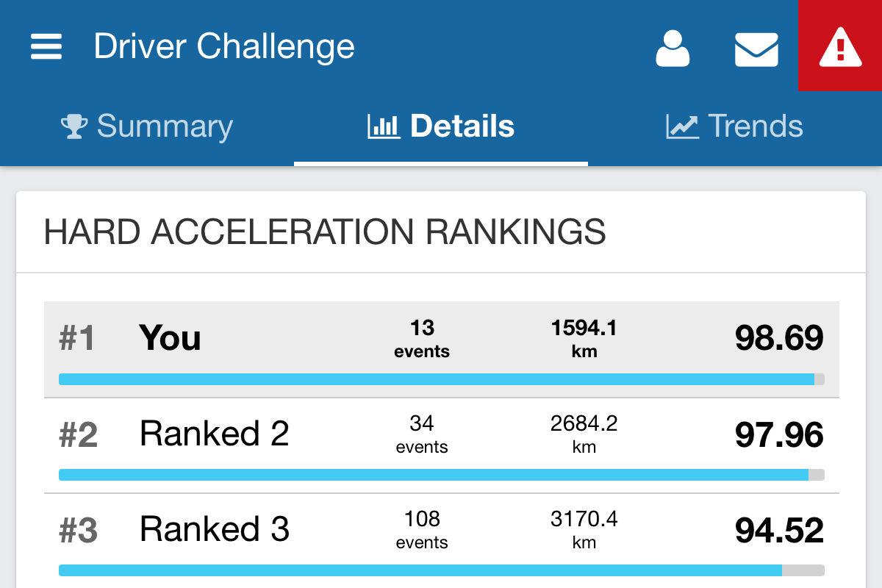
Task: Click the driver profile icon
Action: tap(673, 49)
